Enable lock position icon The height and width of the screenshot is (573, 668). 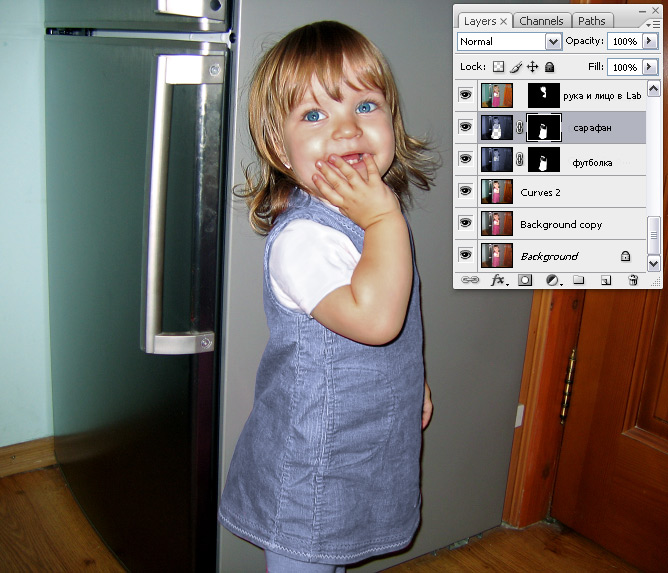(533, 67)
